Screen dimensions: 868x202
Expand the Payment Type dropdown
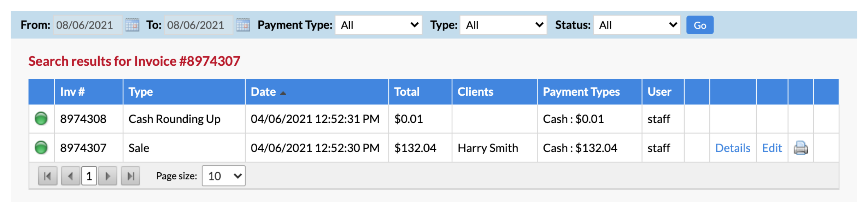pos(379,25)
